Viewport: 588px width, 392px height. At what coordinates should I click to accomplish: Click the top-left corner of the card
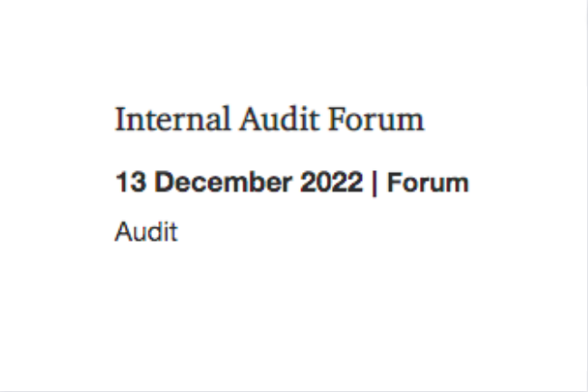(4, 4)
